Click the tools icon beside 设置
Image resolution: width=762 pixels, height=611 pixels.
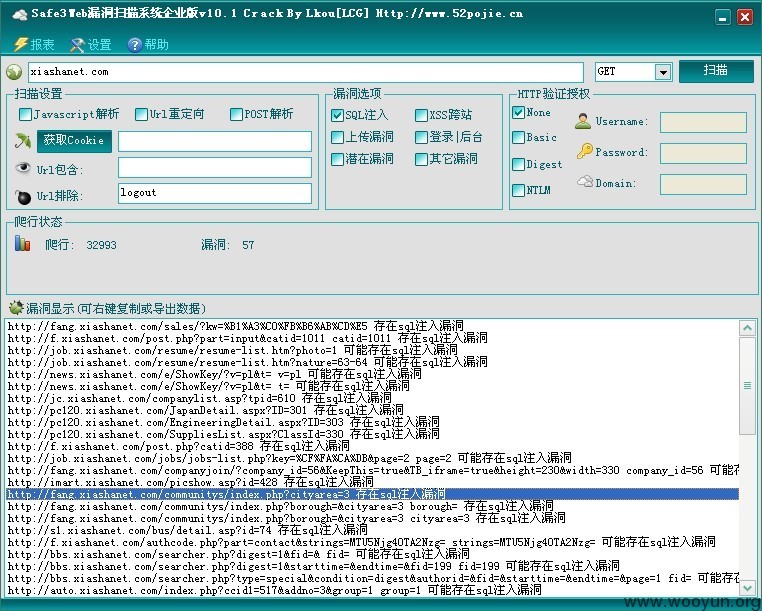[x=77, y=45]
